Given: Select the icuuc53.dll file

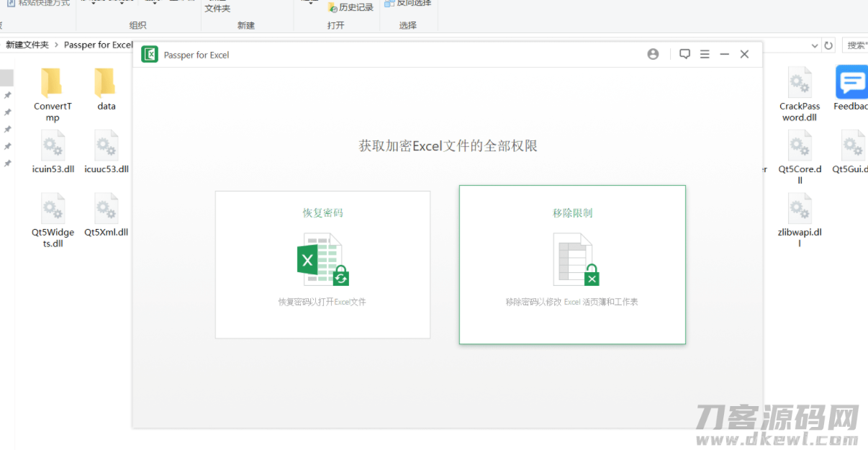Looking at the screenshot, I should point(107,153).
